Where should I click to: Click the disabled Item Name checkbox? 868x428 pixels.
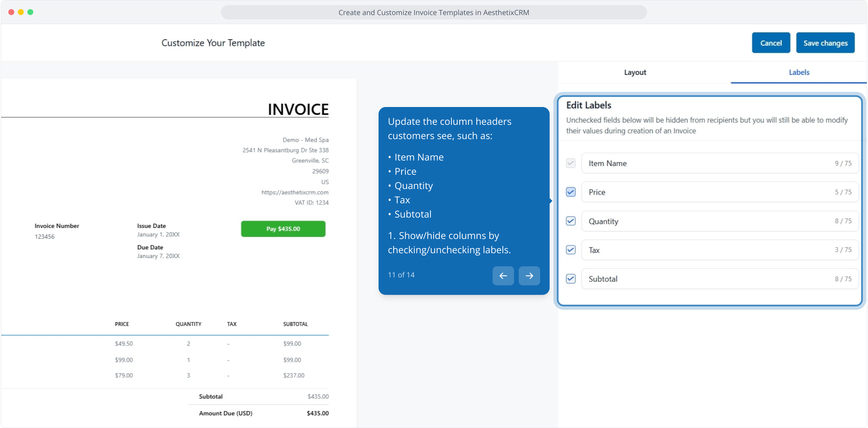pyautogui.click(x=571, y=163)
